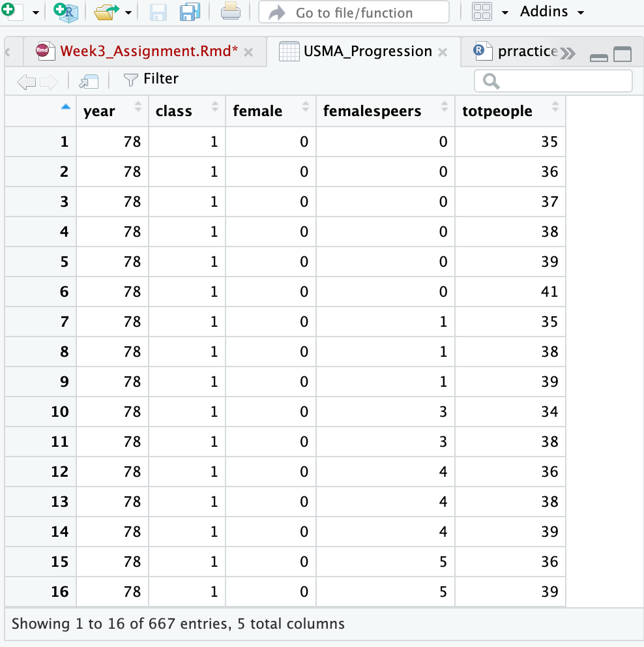Maximize the source pane
Screen dimensions: 644x647
coord(622,54)
